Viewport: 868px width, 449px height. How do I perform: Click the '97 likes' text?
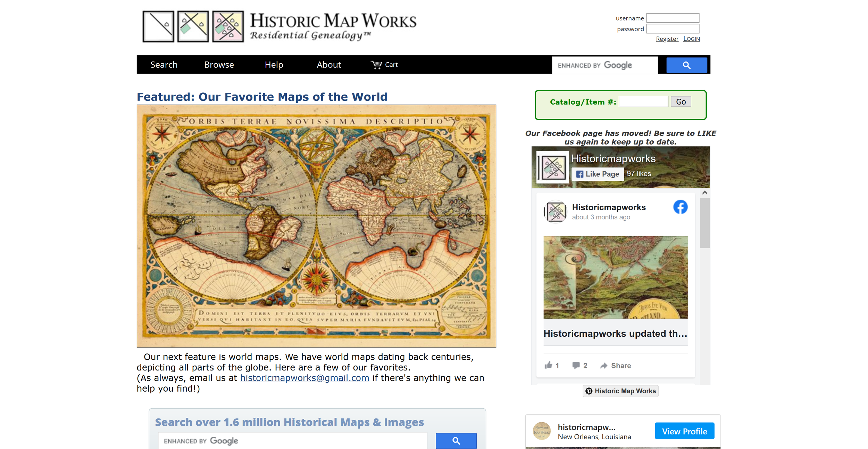[x=639, y=174]
